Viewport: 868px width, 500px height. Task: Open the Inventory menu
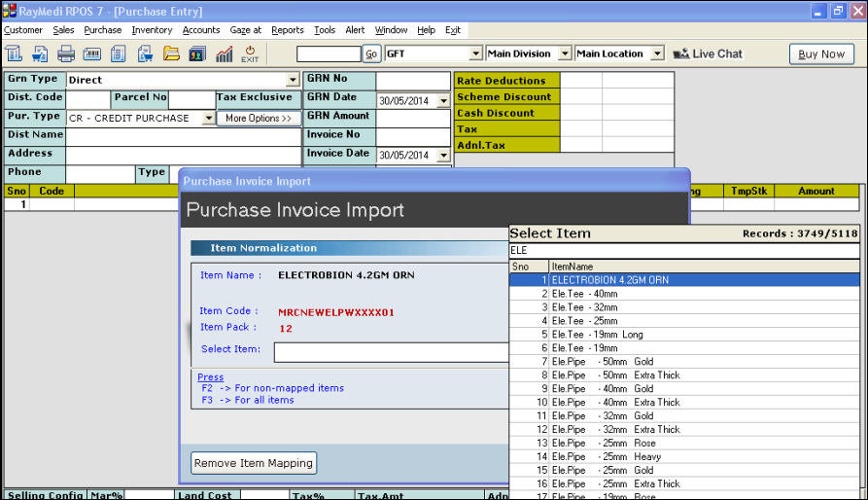152,30
